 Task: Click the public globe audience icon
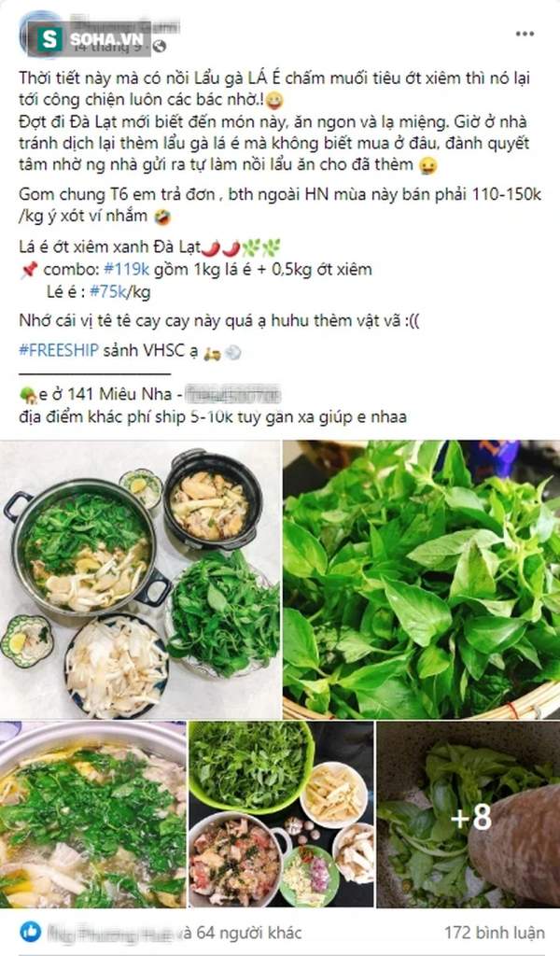pyautogui.click(x=159, y=47)
